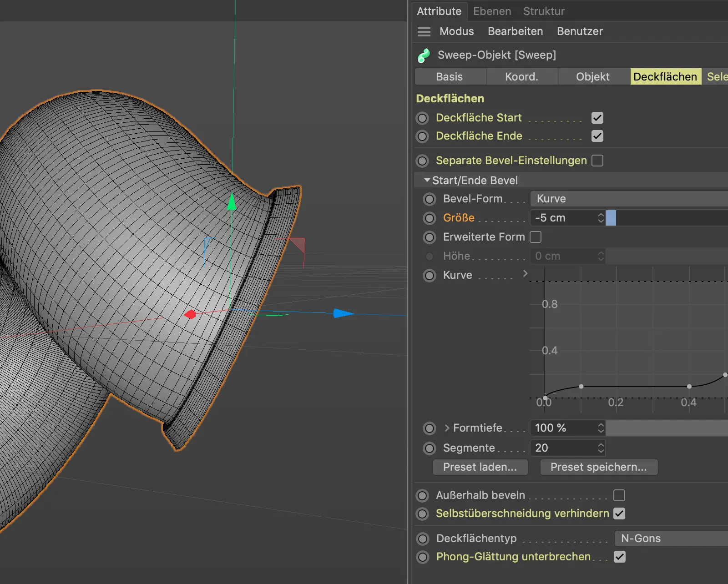Image resolution: width=728 pixels, height=584 pixels.
Task: Enable Separate Bevel-Einstellungen checkbox
Action: 597,161
